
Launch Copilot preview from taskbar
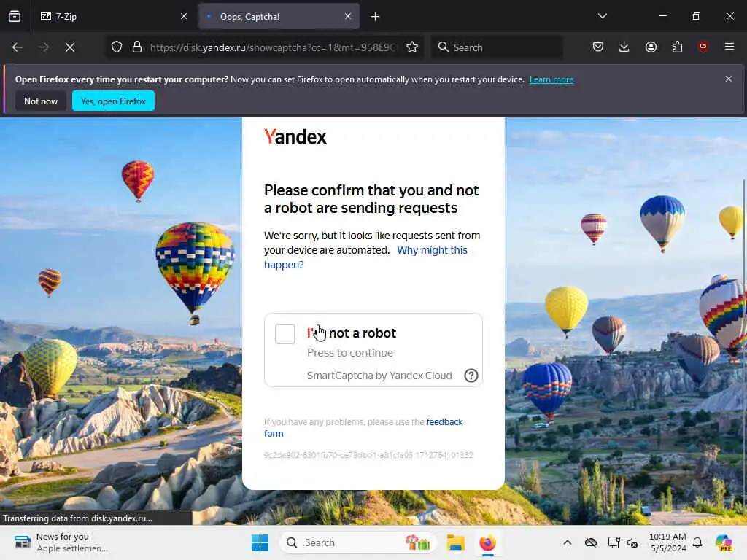point(723,542)
